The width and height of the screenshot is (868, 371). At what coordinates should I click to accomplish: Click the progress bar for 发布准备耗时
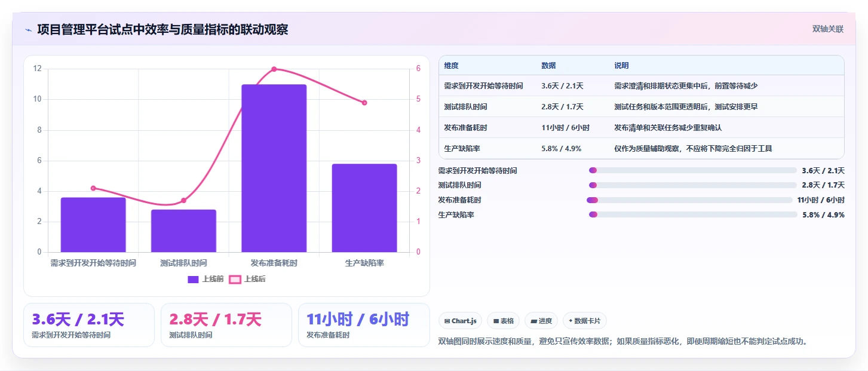pyautogui.click(x=689, y=200)
